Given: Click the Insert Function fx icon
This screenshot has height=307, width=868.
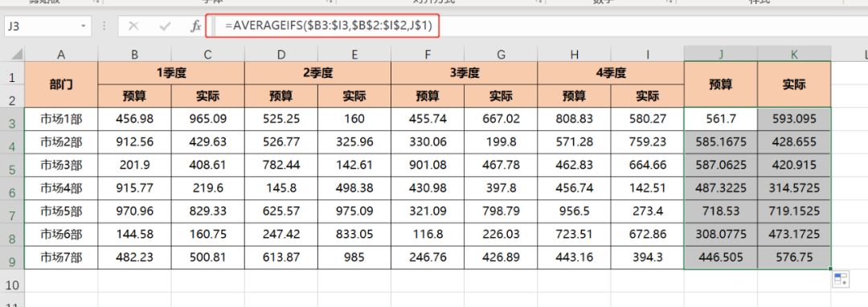Looking at the screenshot, I should (x=195, y=26).
